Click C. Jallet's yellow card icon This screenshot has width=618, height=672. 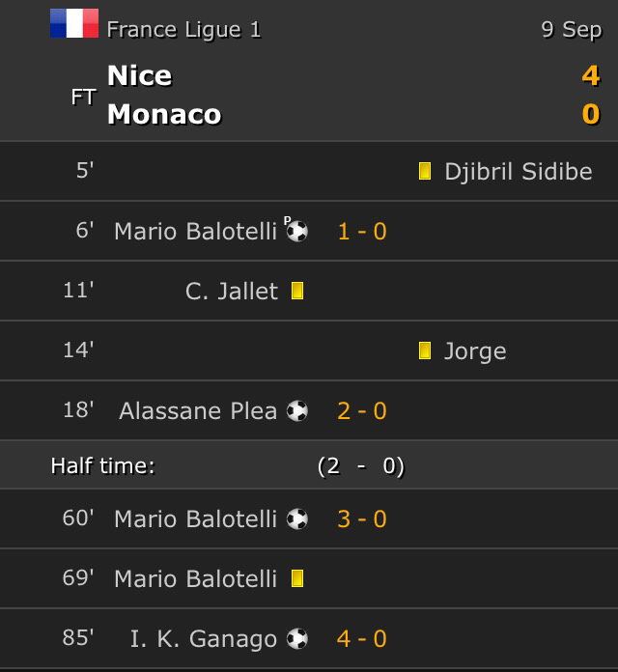point(297,291)
